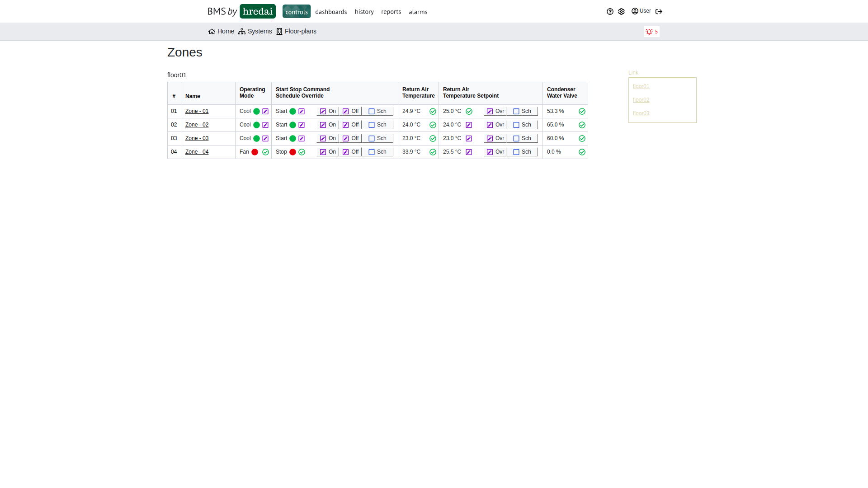Click Zone - 03 condenser valve 60.0 % check icon
The width and height of the screenshot is (868, 488).
point(582,139)
